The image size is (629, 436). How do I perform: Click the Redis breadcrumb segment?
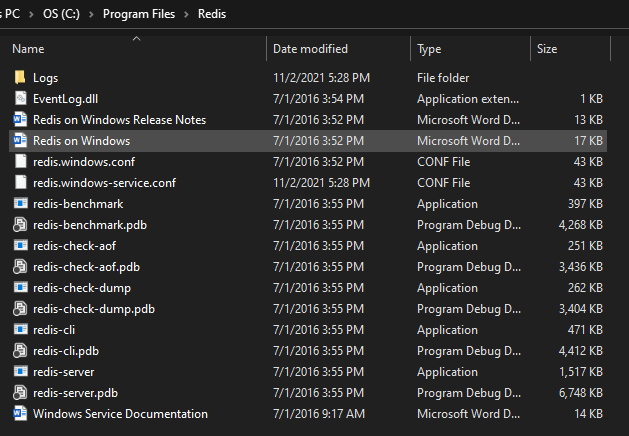[x=212, y=14]
